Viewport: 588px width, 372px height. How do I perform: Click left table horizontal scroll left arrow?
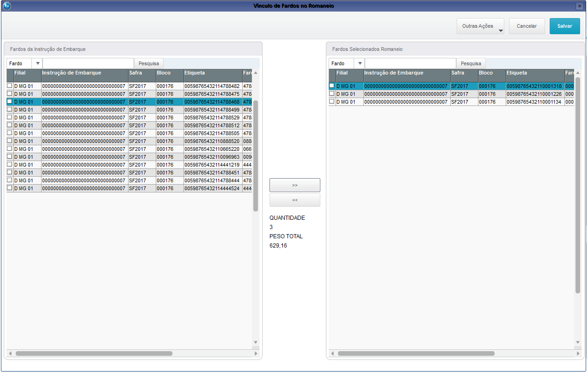pos(10,353)
